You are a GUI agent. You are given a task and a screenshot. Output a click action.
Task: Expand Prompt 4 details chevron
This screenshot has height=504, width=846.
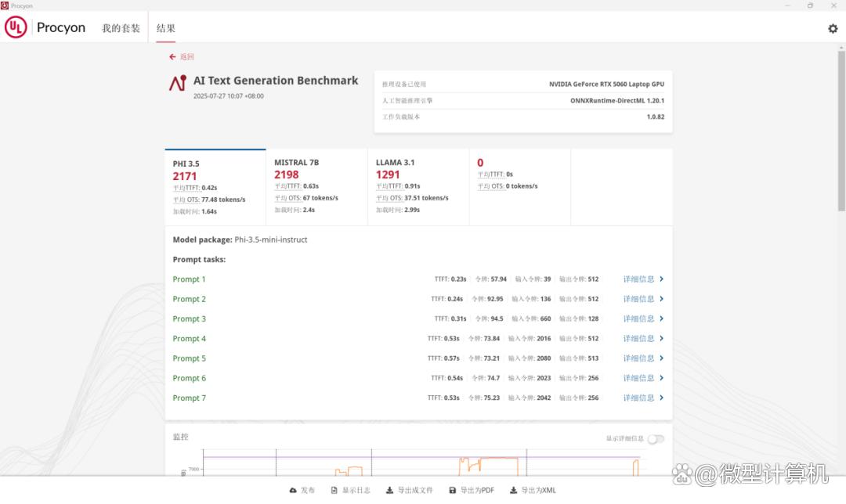[662, 339]
